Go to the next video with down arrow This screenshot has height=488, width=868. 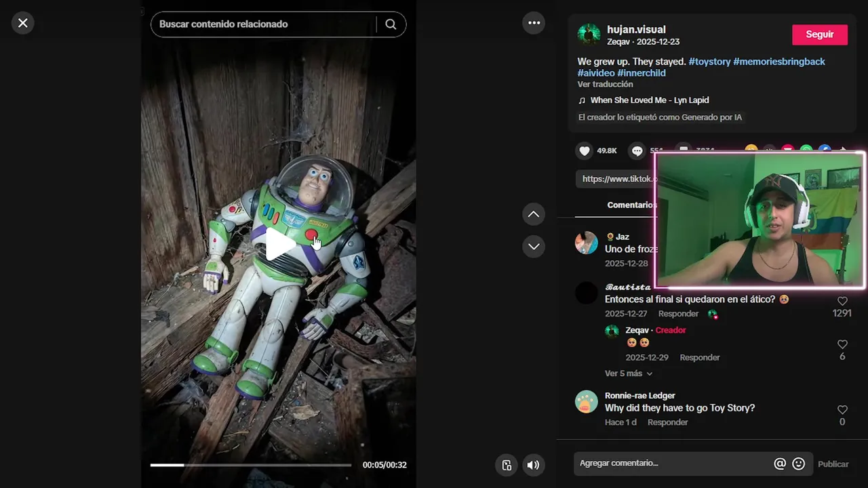(534, 246)
